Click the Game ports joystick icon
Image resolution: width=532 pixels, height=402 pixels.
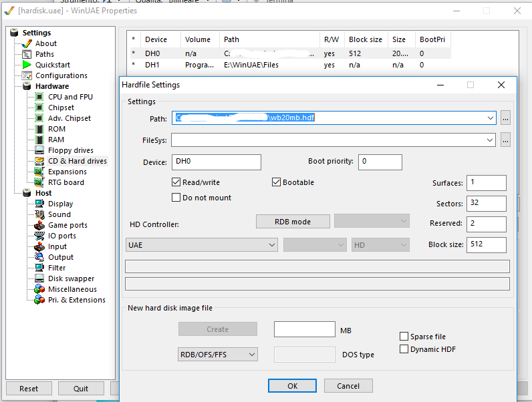(39, 225)
